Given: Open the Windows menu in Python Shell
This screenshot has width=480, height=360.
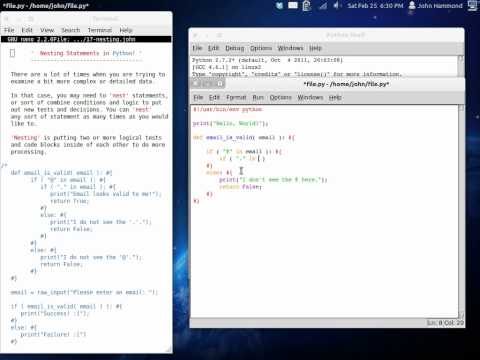Looking at the screenshot, I should pyautogui.click(x=290, y=48).
